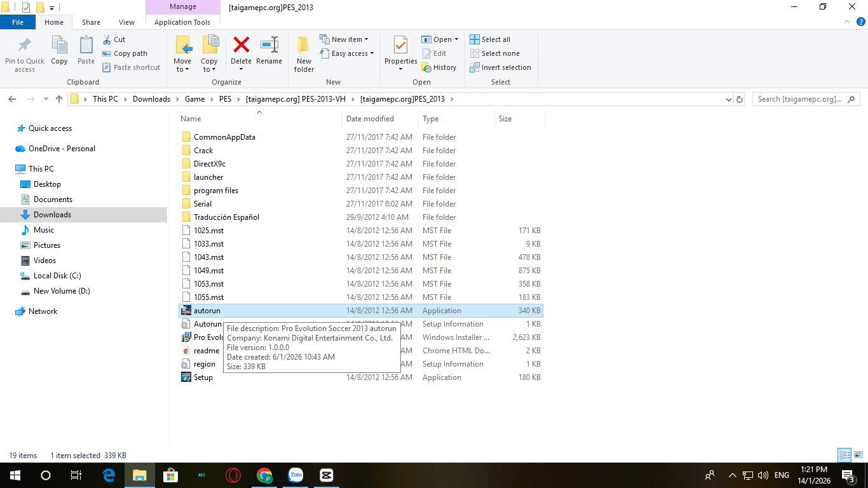Click the History button
This screenshot has width=868, height=488.
[x=439, y=67]
